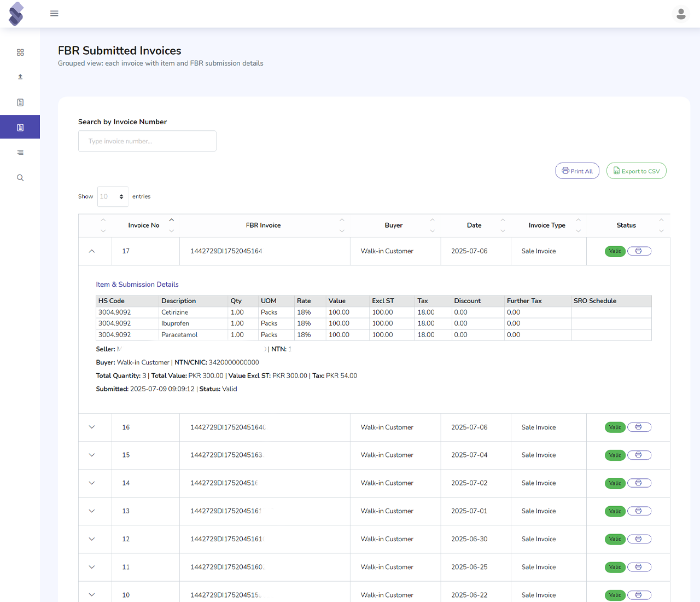Image resolution: width=700 pixels, height=602 pixels.
Task: Print invoice 11 via its row printer icon
Action: (x=639, y=567)
